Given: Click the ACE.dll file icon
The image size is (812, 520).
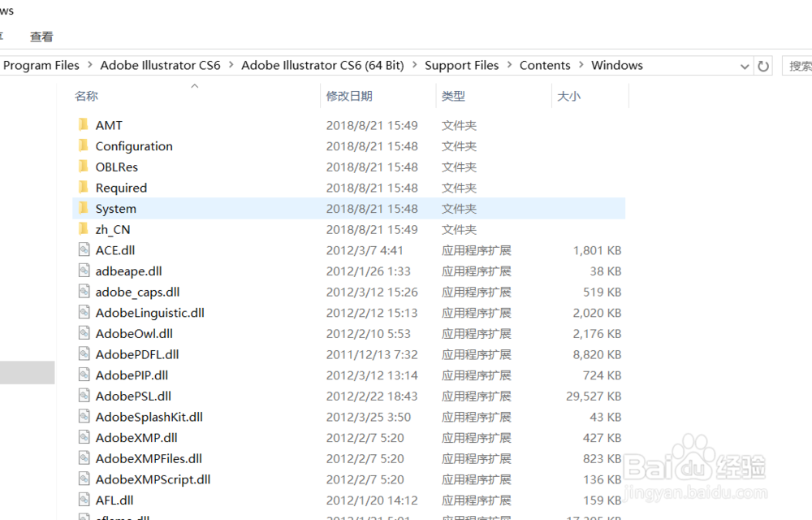Looking at the screenshot, I should pyautogui.click(x=84, y=249).
